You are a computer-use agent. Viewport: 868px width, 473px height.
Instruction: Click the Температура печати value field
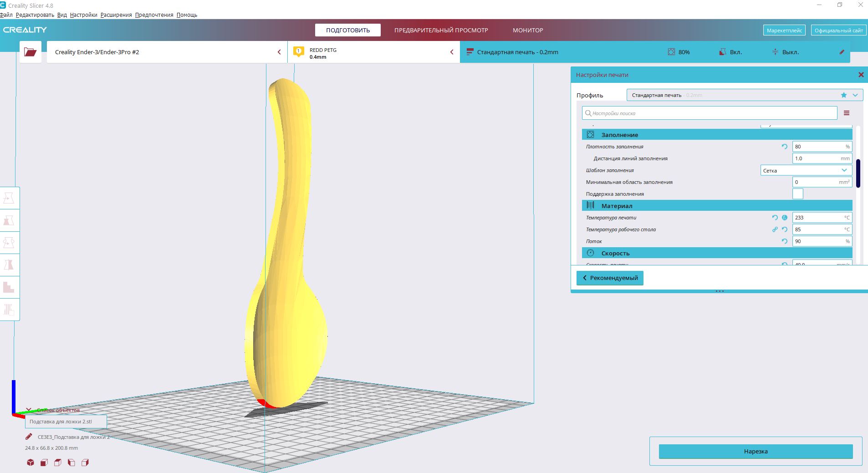tap(822, 218)
